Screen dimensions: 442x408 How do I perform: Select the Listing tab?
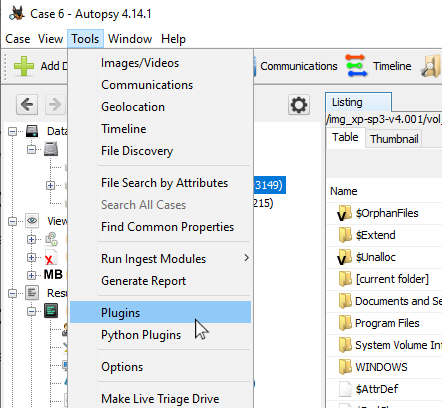(x=358, y=102)
